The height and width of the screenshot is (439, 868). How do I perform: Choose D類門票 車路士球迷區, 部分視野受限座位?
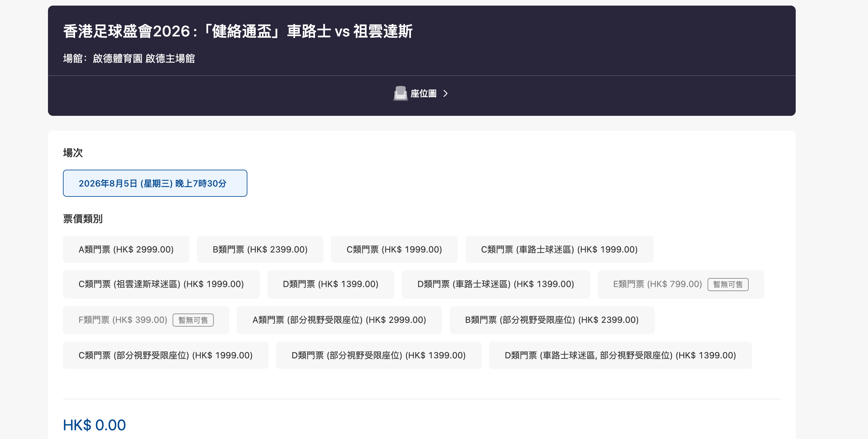[x=620, y=355]
